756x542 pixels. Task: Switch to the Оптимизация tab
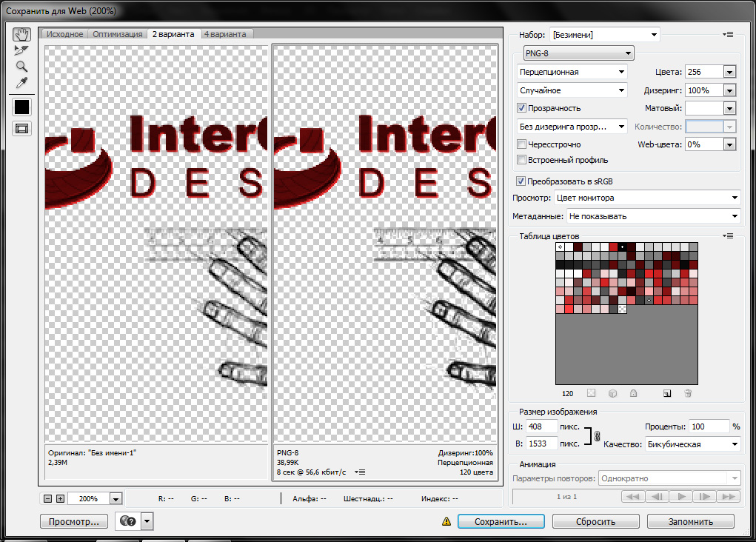coord(117,34)
